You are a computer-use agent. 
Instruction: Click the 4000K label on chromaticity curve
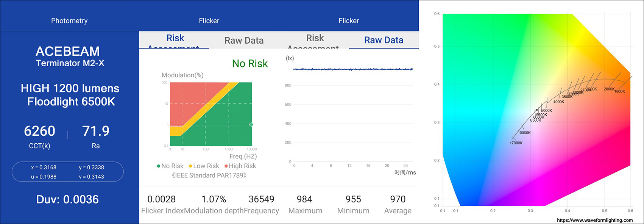(x=559, y=102)
